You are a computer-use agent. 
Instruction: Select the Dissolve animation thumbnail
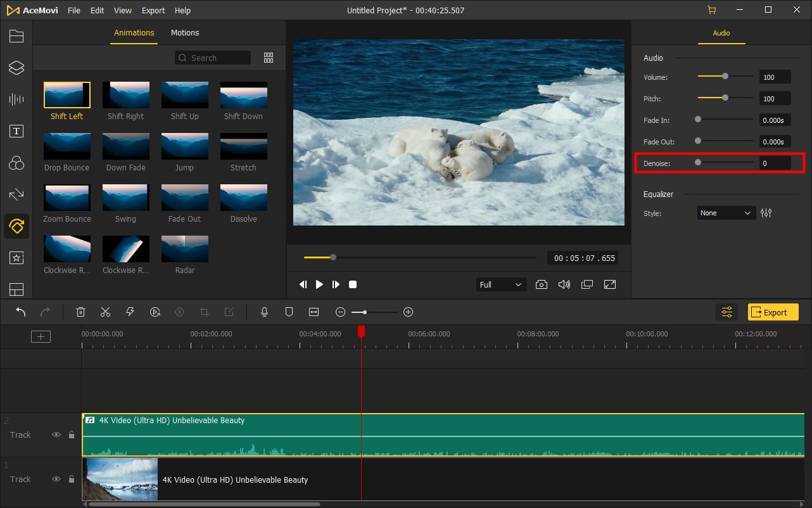coord(244,198)
